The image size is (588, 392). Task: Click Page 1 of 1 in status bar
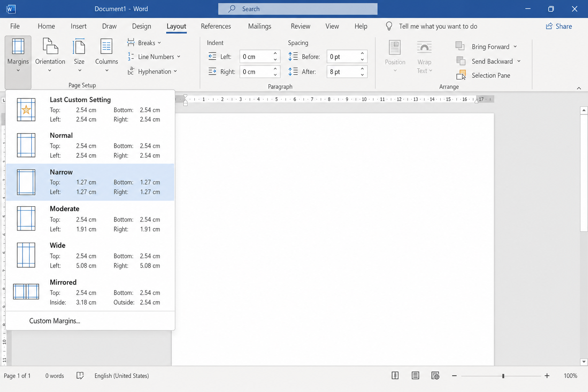[x=17, y=376]
